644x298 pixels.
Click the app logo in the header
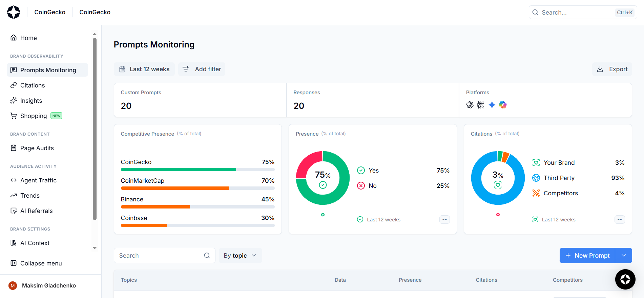(x=14, y=12)
